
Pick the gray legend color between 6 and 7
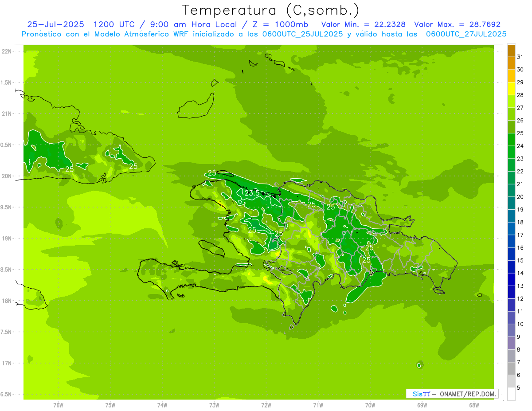point(511,368)
